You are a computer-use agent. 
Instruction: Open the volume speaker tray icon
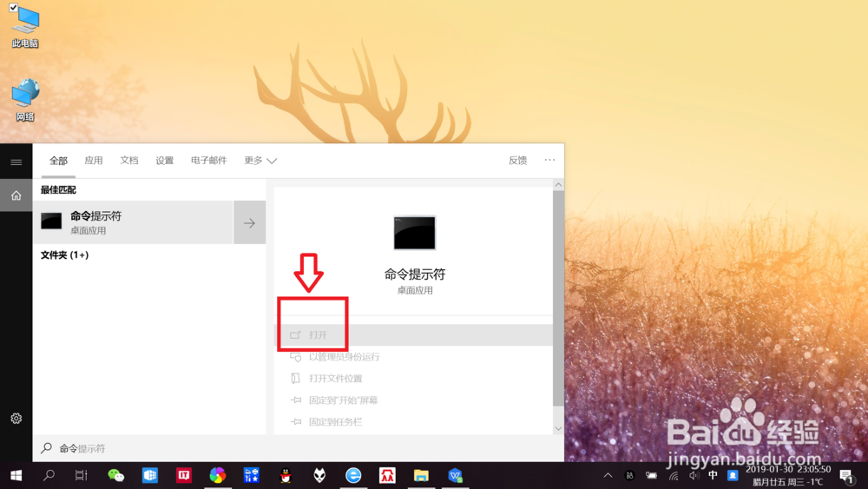click(x=694, y=475)
